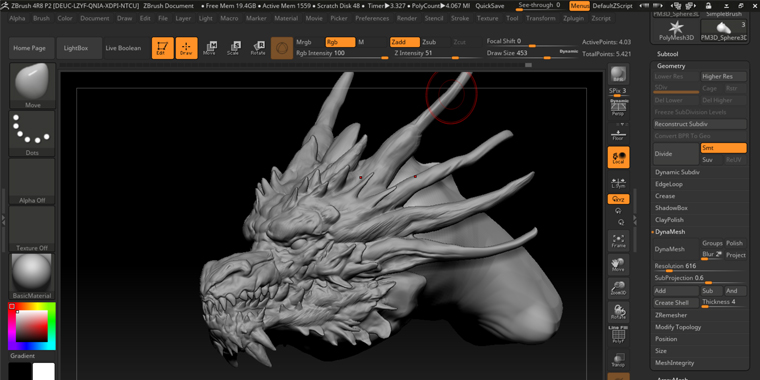Viewport: 760px width, 380px height.
Task: Expand Dynamic Subdiv subsection
Action: click(x=677, y=172)
